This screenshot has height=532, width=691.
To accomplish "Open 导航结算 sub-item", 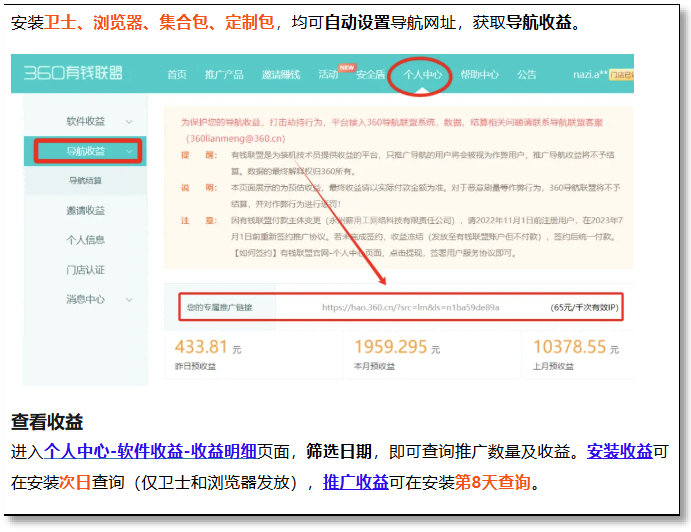I will 85,180.
